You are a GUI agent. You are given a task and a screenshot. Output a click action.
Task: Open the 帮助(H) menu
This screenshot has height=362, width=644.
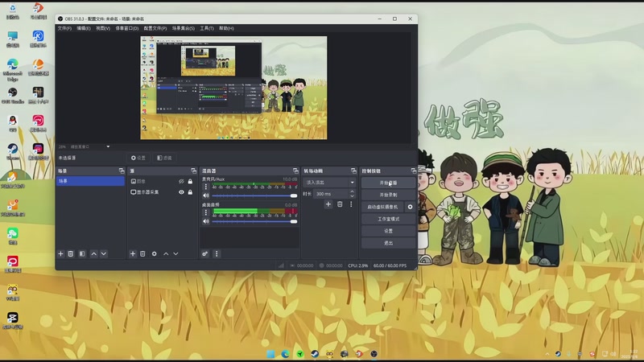(x=226, y=28)
